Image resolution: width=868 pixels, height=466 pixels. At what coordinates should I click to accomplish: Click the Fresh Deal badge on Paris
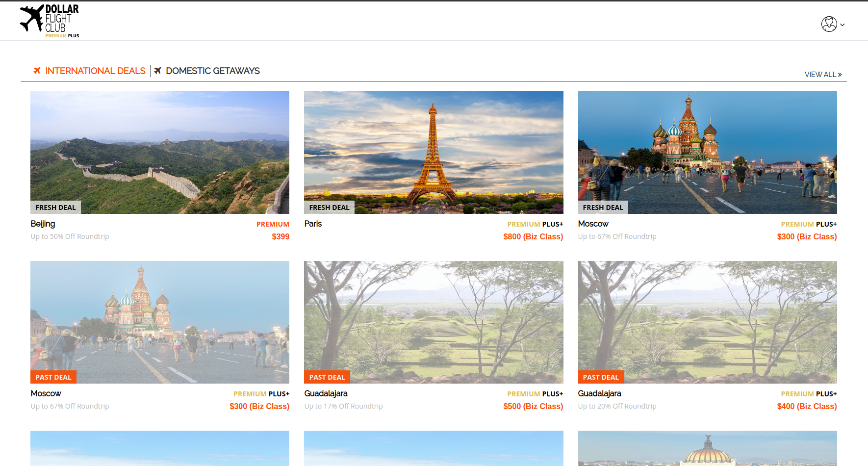pos(329,207)
